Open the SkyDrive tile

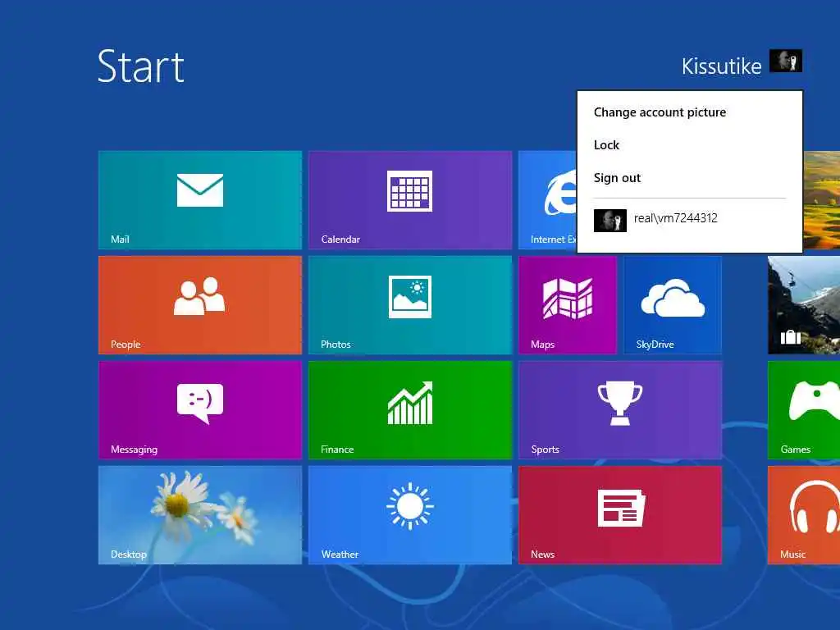click(x=673, y=305)
